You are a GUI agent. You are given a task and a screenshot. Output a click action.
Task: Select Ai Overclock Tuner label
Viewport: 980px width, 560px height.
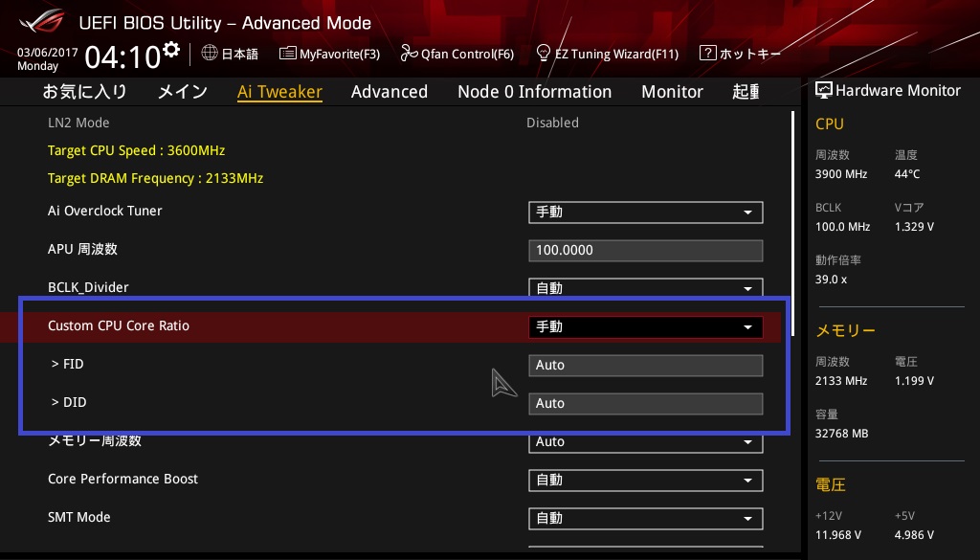pos(105,211)
